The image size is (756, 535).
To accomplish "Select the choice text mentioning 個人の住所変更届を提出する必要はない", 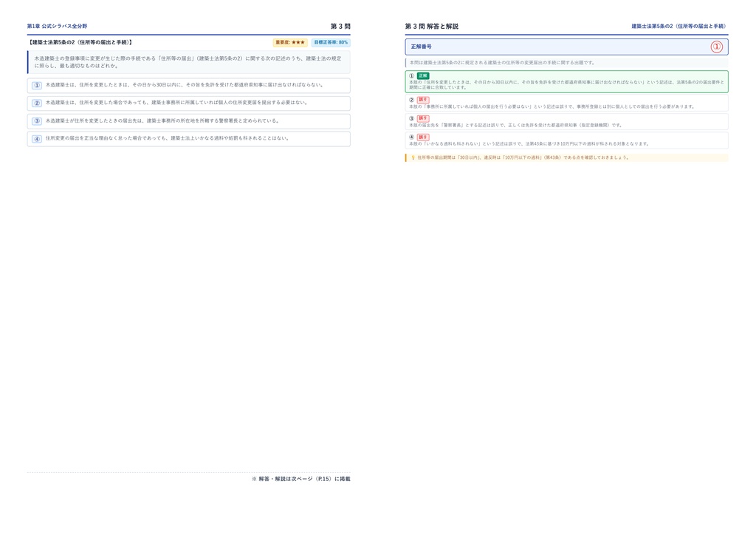I will click(x=176, y=103).
